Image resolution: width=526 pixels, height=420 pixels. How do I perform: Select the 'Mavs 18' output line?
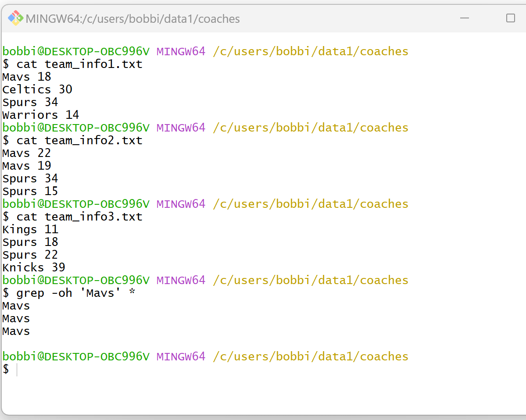27,77
